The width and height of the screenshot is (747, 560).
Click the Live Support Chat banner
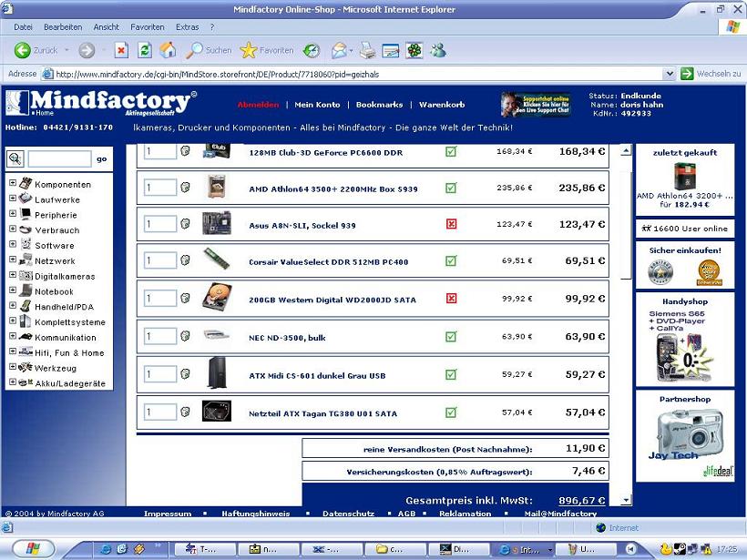[536, 105]
